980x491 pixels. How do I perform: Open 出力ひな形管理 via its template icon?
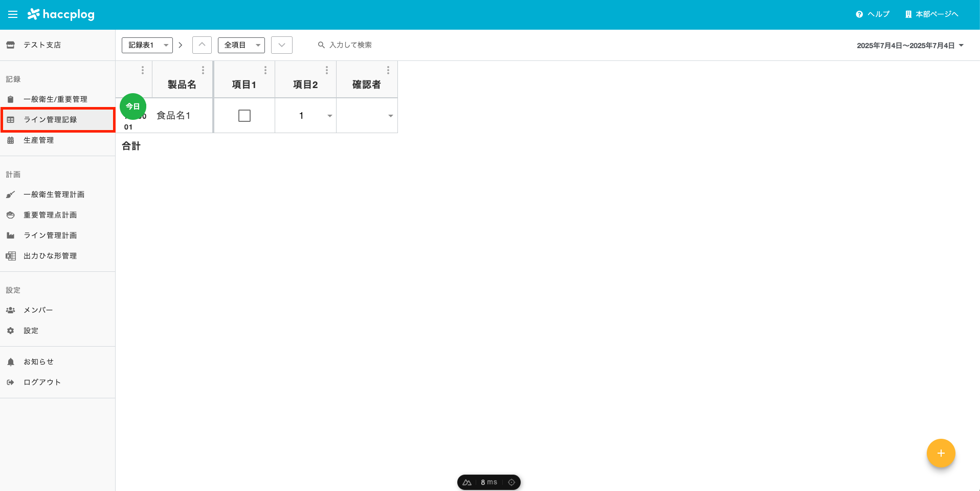(x=11, y=255)
